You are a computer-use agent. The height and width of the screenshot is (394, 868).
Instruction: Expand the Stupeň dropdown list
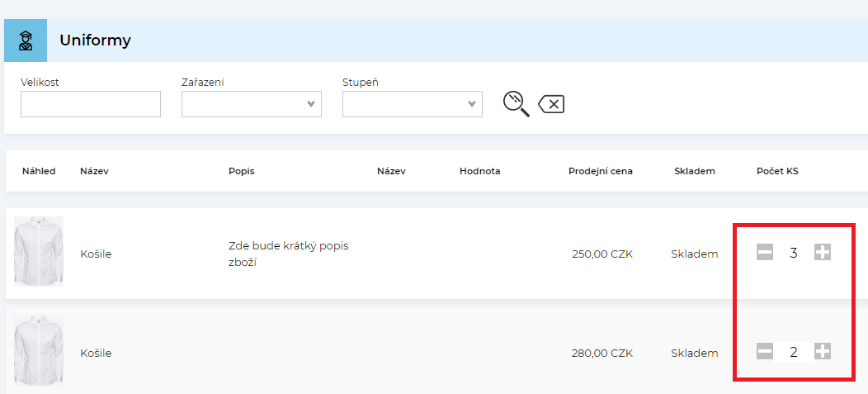pos(413,104)
